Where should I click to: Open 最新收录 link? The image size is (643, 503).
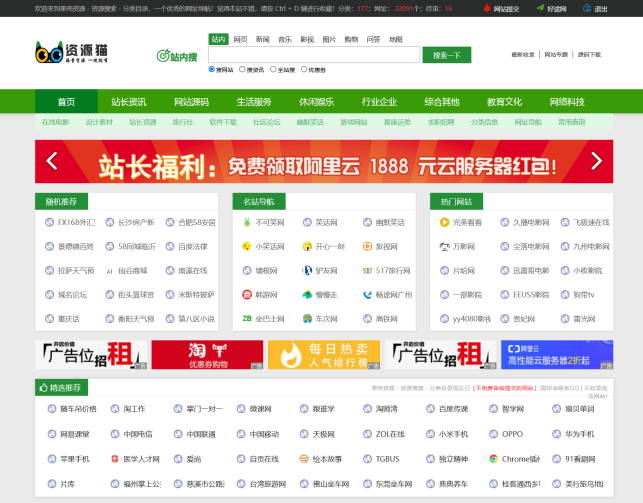click(x=523, y=55)
